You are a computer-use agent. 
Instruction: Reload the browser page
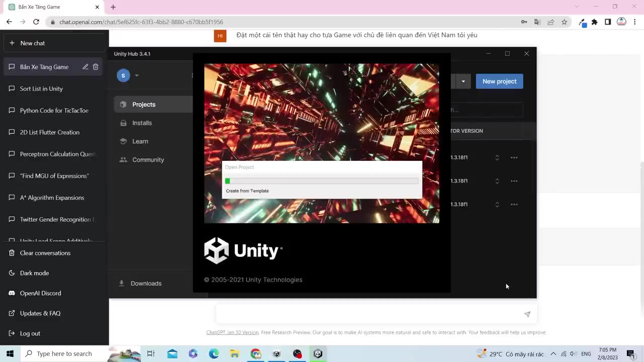tap(36, 22)
